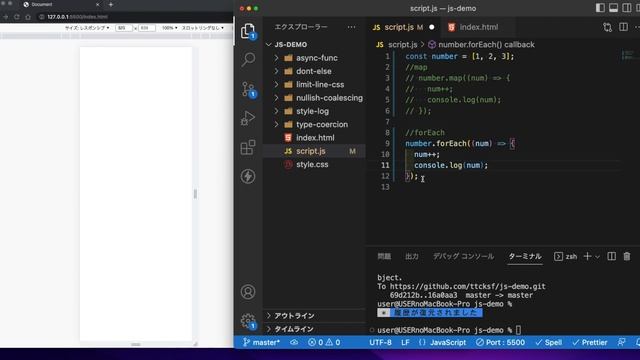Open the Manage gear icon
The width and height of the screenshot is (640, 360).
pyautogui.click(x=248, y=321)
